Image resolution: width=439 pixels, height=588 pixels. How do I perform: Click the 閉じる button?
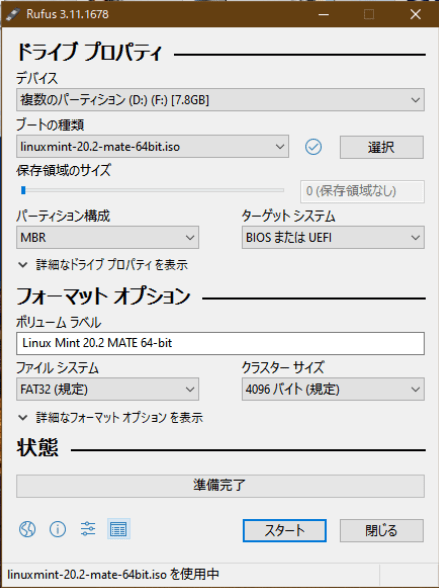[382, 531]
